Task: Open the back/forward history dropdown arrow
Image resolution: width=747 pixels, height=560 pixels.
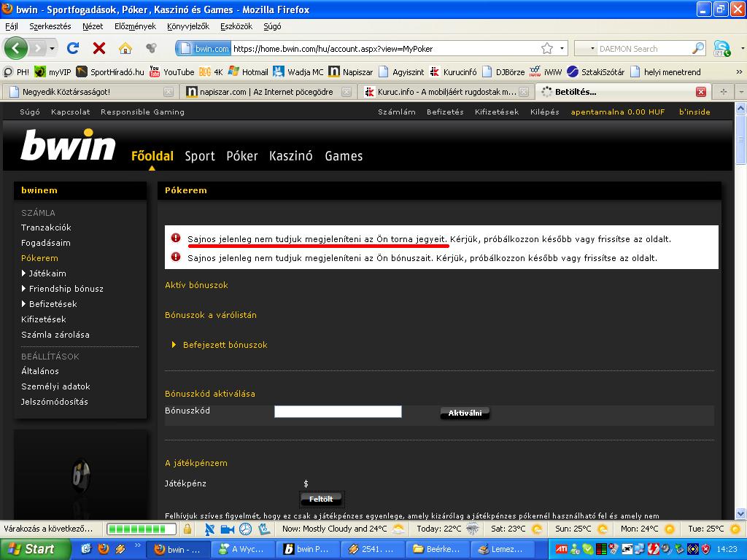Action: point(52,48)
